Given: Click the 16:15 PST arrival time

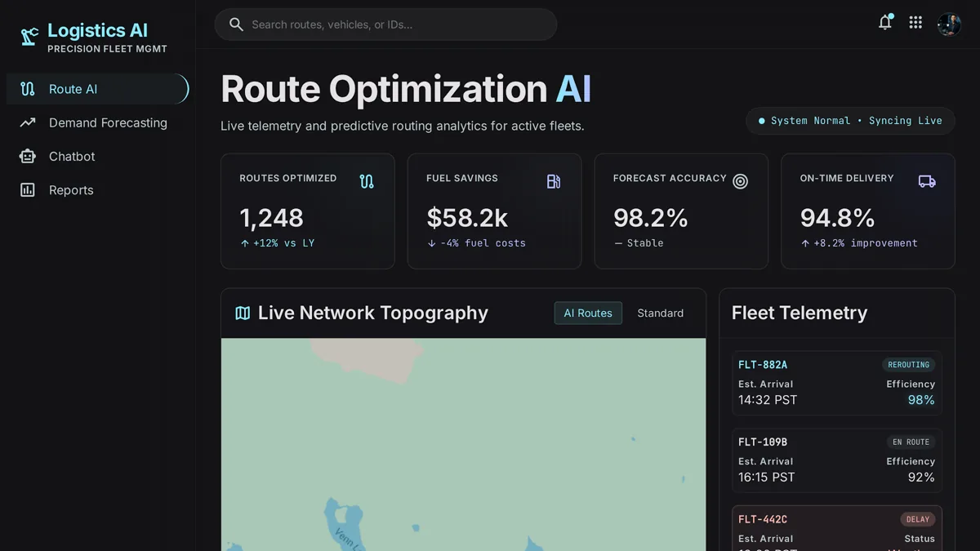Looking at the screenshot, I should [767, 478].
